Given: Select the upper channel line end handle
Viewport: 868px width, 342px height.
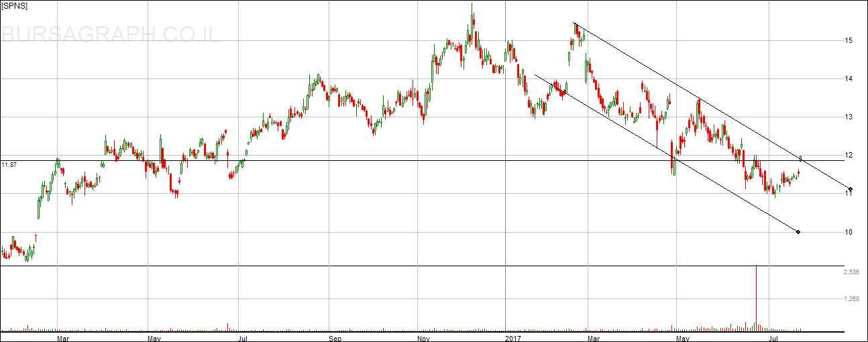Looking at the screenshot, I should (x=850, y=189).
